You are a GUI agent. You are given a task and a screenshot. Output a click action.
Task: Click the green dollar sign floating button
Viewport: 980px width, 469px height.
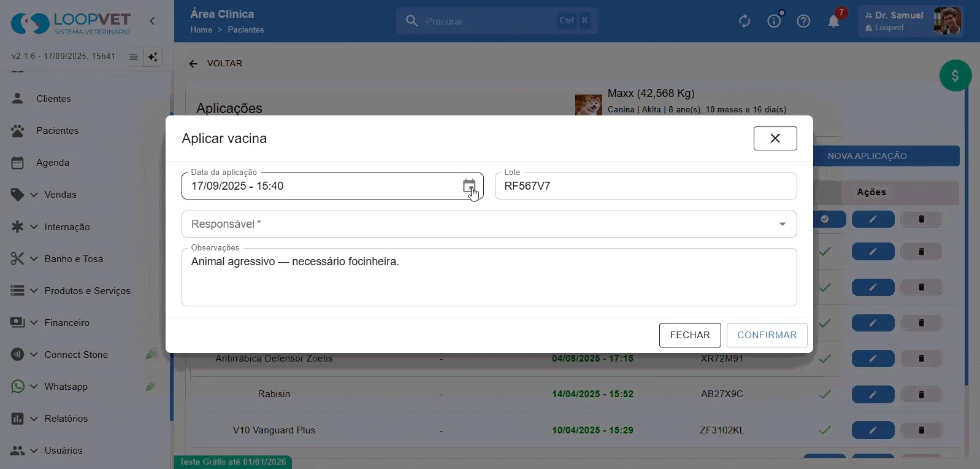coord(955,76)
